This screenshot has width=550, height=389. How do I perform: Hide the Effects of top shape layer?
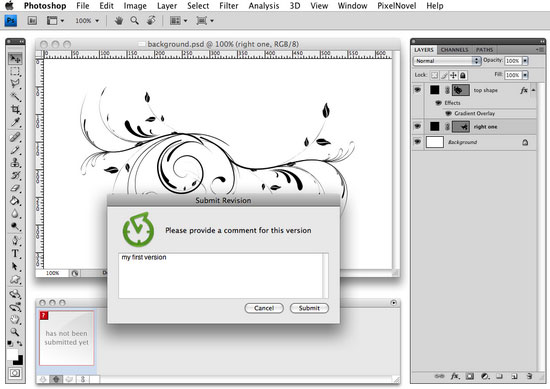pos(438,103)
